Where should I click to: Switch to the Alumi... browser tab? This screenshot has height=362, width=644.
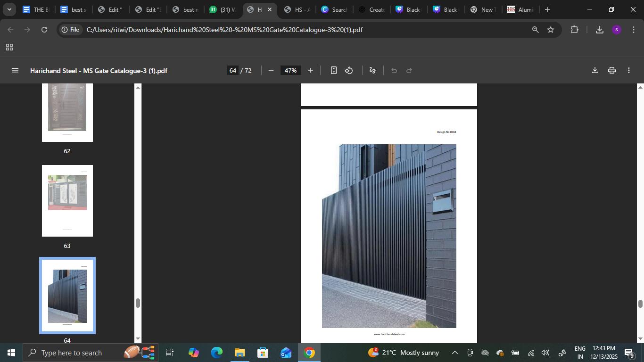(520, 9)
